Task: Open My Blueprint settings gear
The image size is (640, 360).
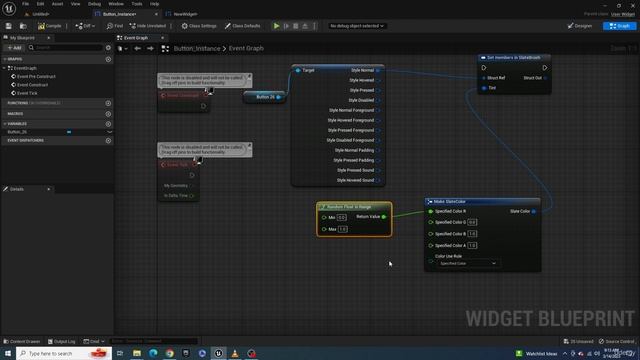Action: coord(108,48)
